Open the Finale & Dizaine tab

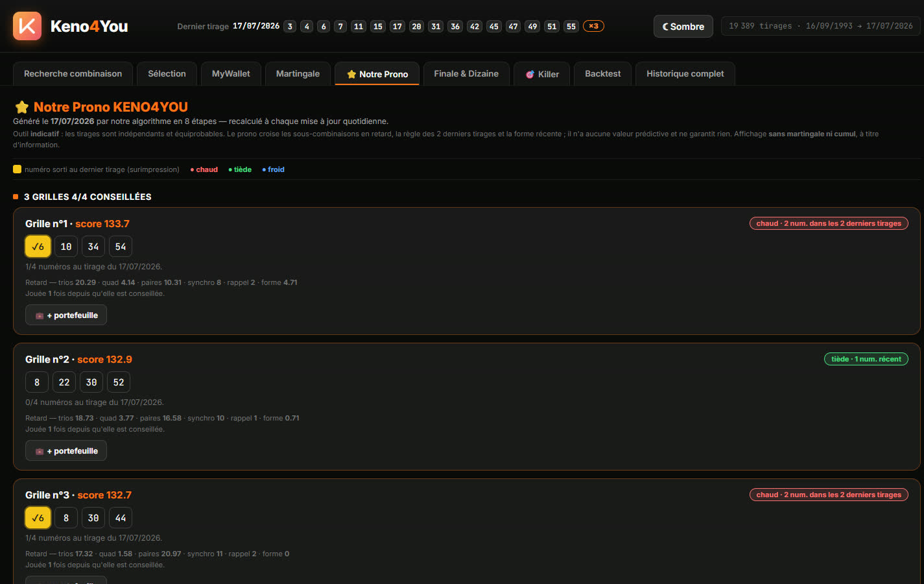pos(466,74)
